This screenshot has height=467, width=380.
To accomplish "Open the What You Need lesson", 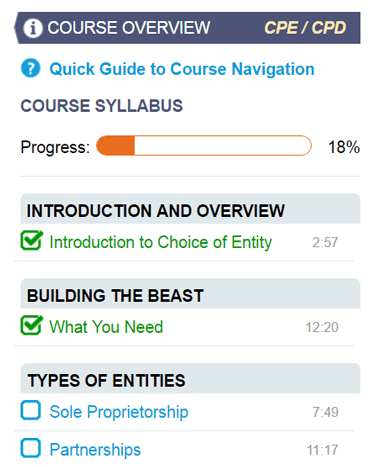I will coord(106,327).
